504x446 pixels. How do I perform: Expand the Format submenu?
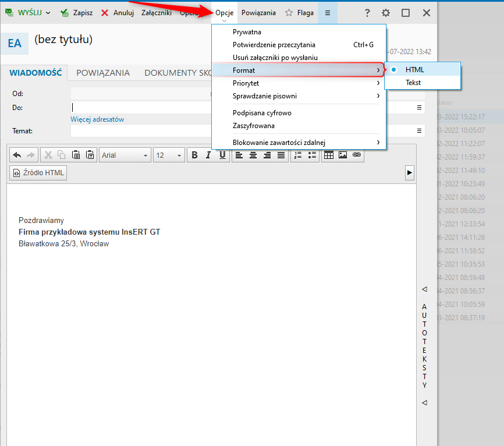(x=299, y=70)
